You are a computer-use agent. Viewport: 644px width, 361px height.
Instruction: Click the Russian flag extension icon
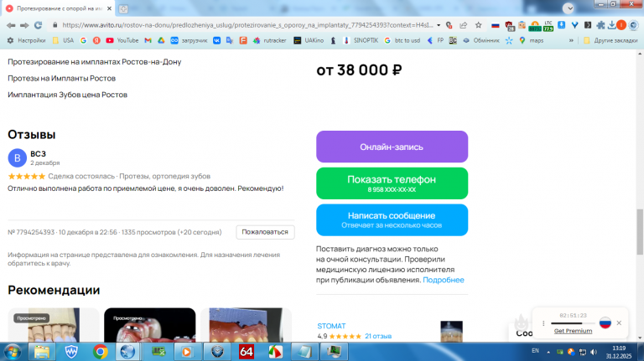click(x=496, y=25)
